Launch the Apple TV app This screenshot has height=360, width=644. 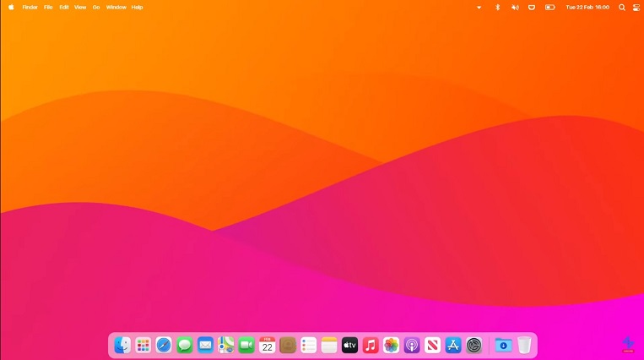coord(350,345)
